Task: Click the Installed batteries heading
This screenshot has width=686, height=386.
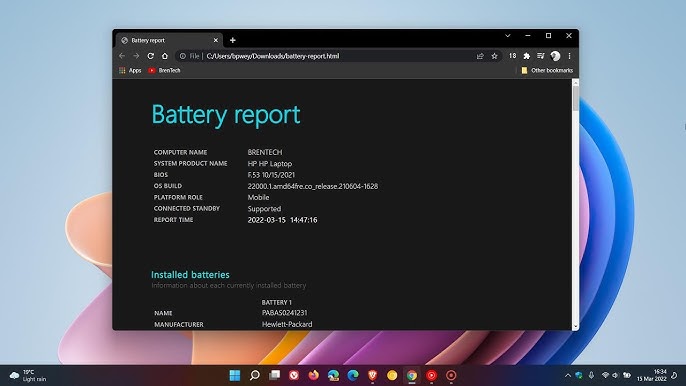Action: click(x=190, y=275)
